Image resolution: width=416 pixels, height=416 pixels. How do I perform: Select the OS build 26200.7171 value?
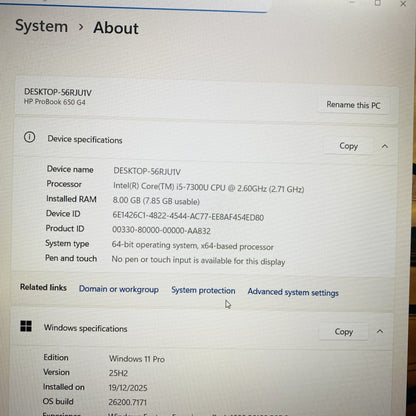coord(127,402)
